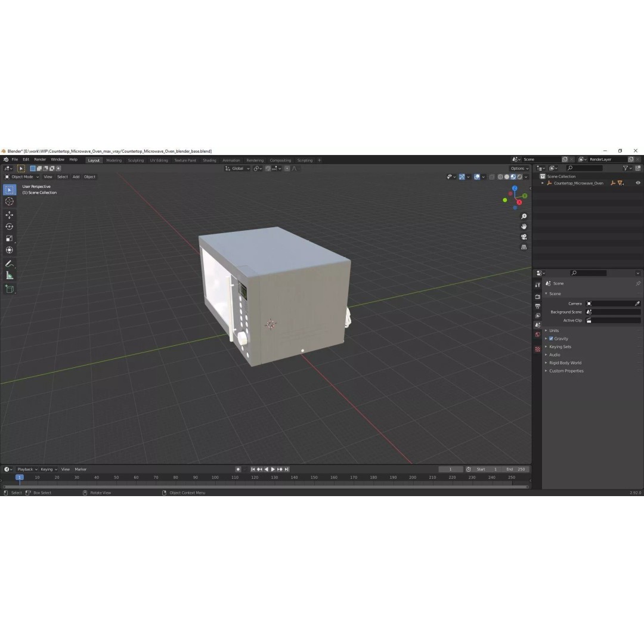Screen dimensions: 644x644
Task: Switch to Rendered viewport shading
Action: (519, 177)
